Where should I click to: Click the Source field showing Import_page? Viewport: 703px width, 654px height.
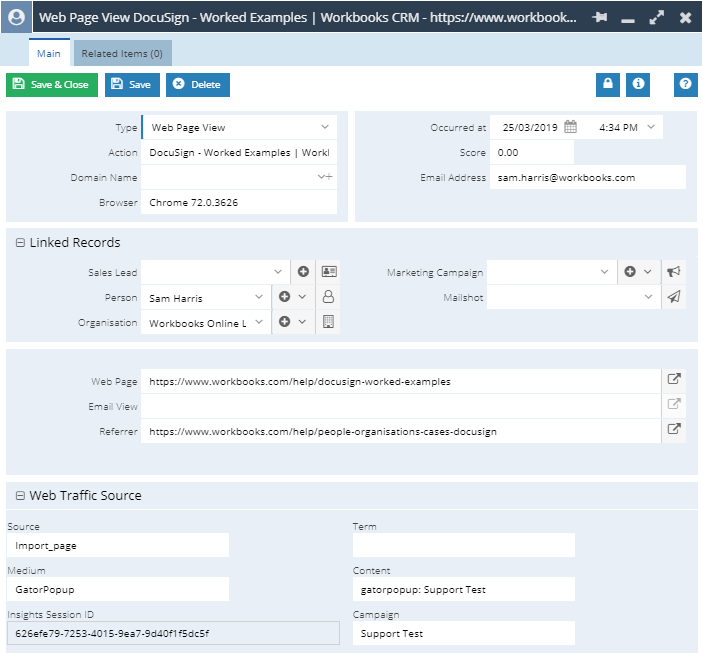coord(118,545)
